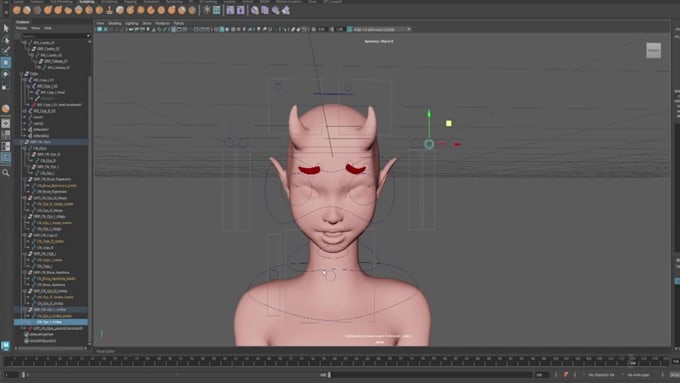The width and height of the screenshot is (680, 383).
Task: Open the Outliner Show menu
Action: point(36,28)
